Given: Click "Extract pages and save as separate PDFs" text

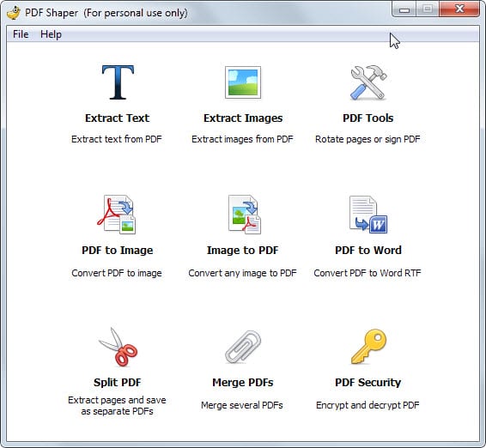Looking at the screenshot, I should pyautogui.click(x=117, y=406).
